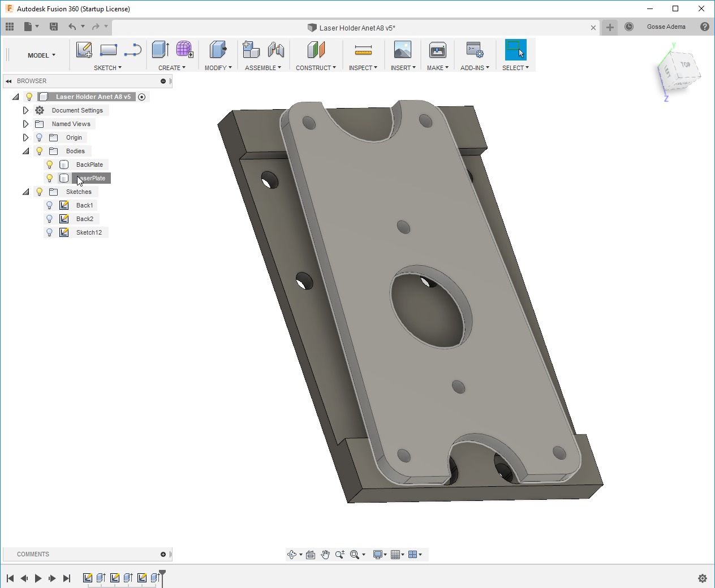Click the Save icon in the top toolbar
Screen dimensions: 715x588
54,27
